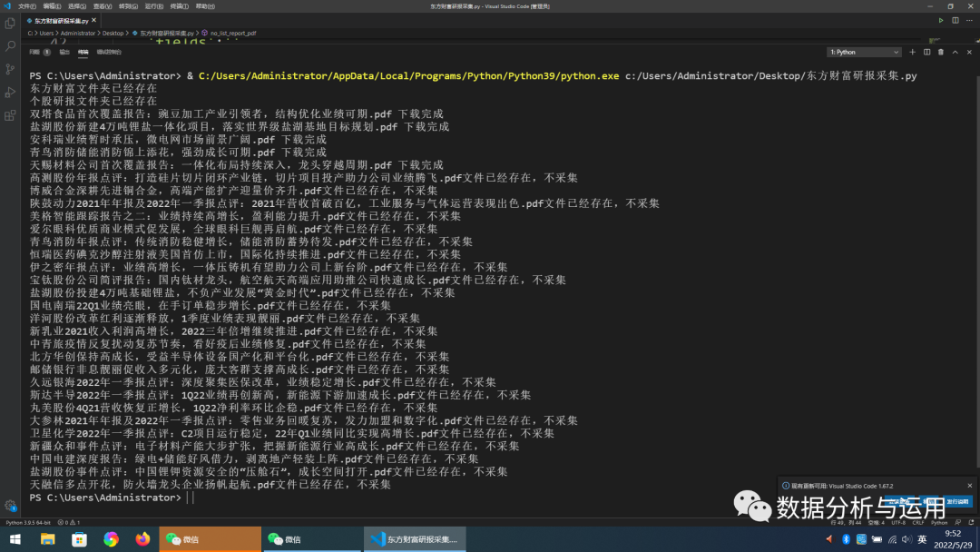Run the Python file with the play icon
This screenshot has height=552, width=980.
click(941, 21)
